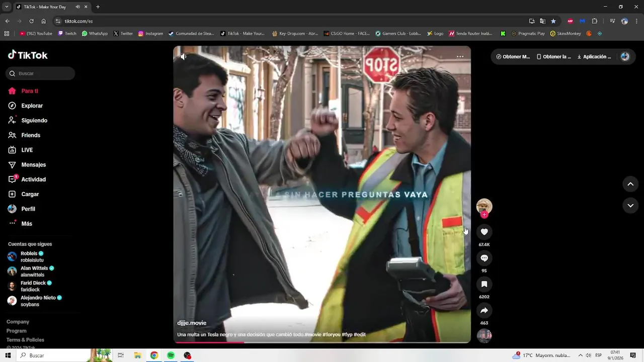Open Chrome home page button

click(x=43, y=21)
